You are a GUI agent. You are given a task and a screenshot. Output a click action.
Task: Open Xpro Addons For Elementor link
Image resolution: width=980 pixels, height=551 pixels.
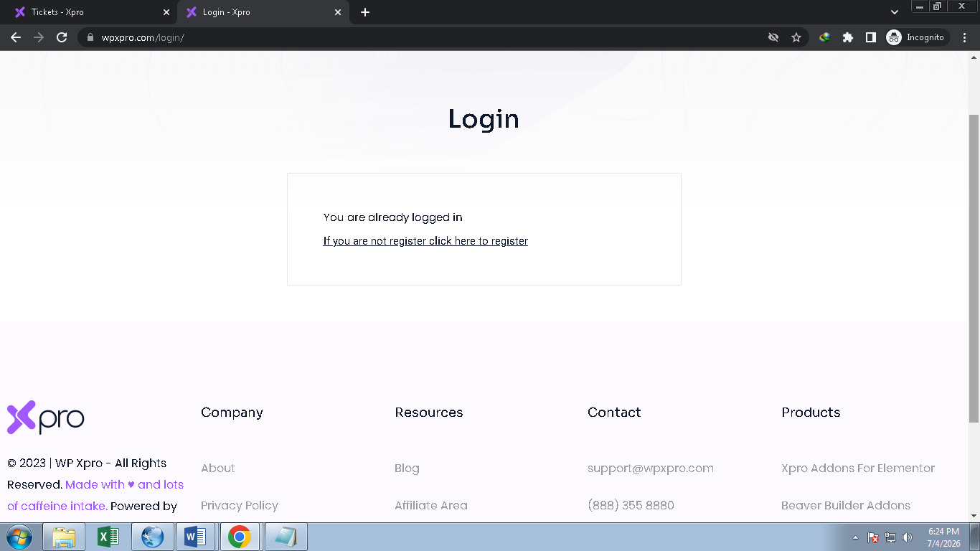coord(858,468)
